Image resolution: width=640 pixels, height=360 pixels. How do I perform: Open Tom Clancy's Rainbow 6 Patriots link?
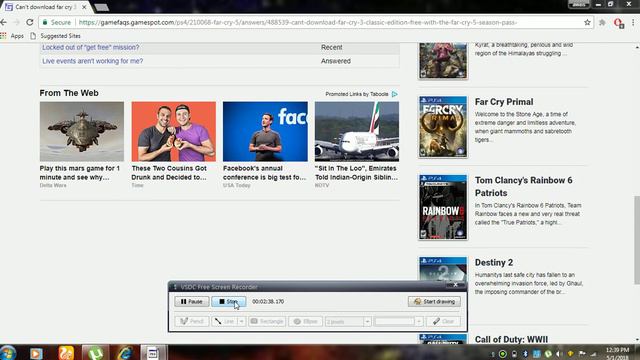523,187
